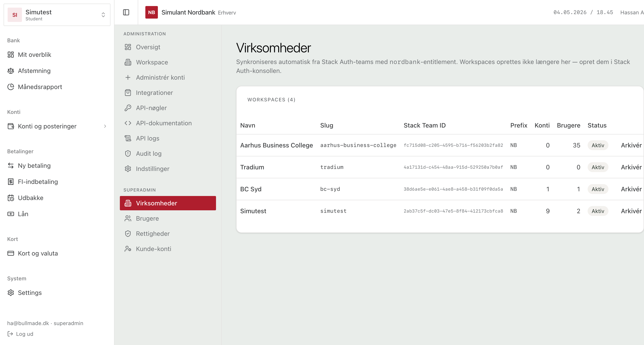Viewport: 644px width, 345px height.
Task: Archive the Tradium workspace
Action: click(x=631, y=167)
